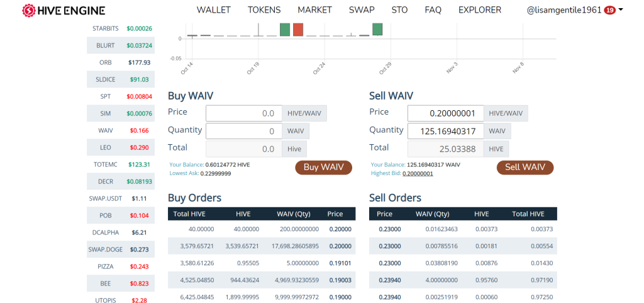Click the Sell total 25.03388 field
Image resolution: width=644 pixels, height=303 pixels.
[x=445, y=149]
